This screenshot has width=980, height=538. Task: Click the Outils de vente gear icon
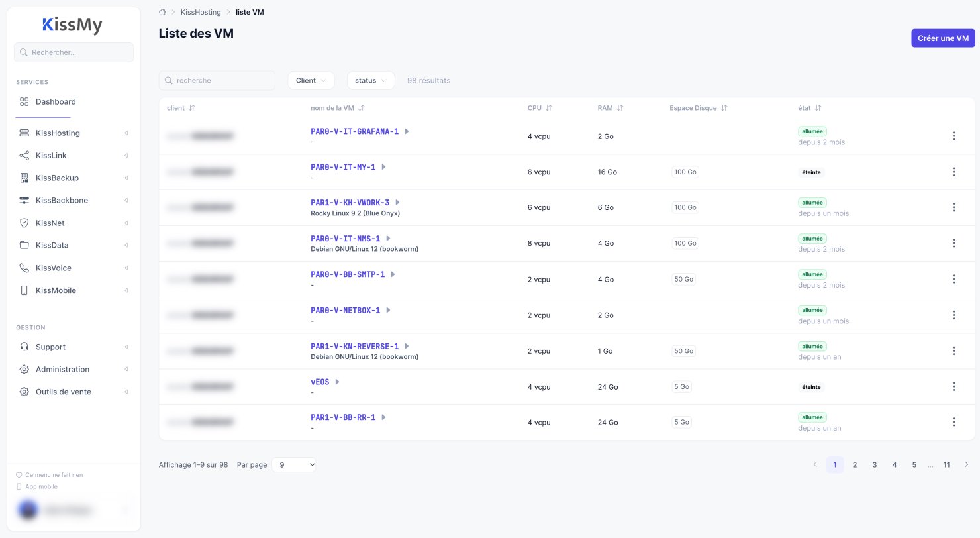click(24, 392)
